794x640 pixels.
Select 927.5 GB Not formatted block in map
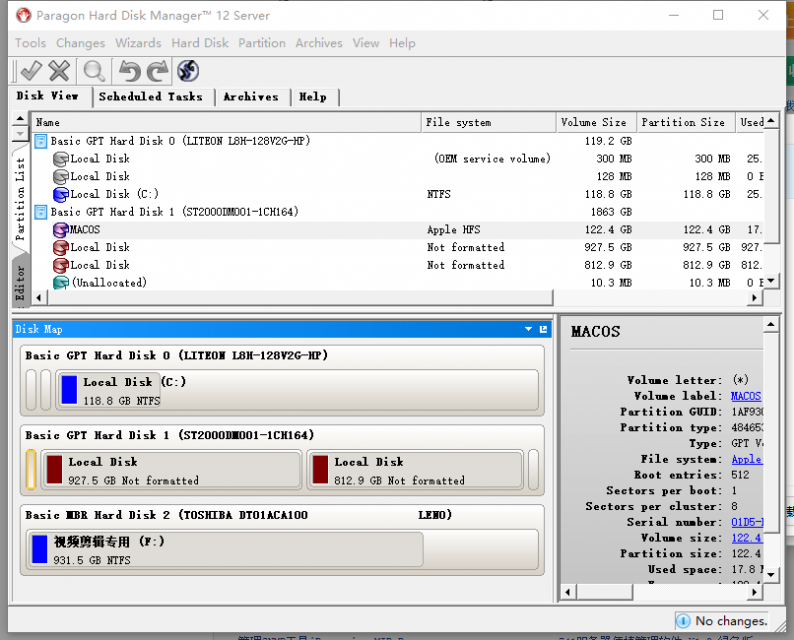[x=171, y=470]
